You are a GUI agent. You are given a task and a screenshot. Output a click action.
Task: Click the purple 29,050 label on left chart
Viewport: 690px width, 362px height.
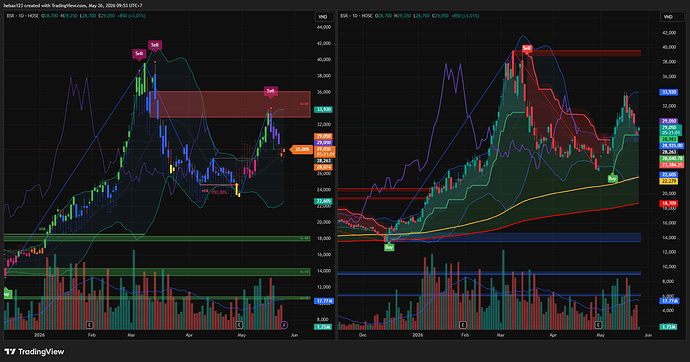[x=324, y=143]
